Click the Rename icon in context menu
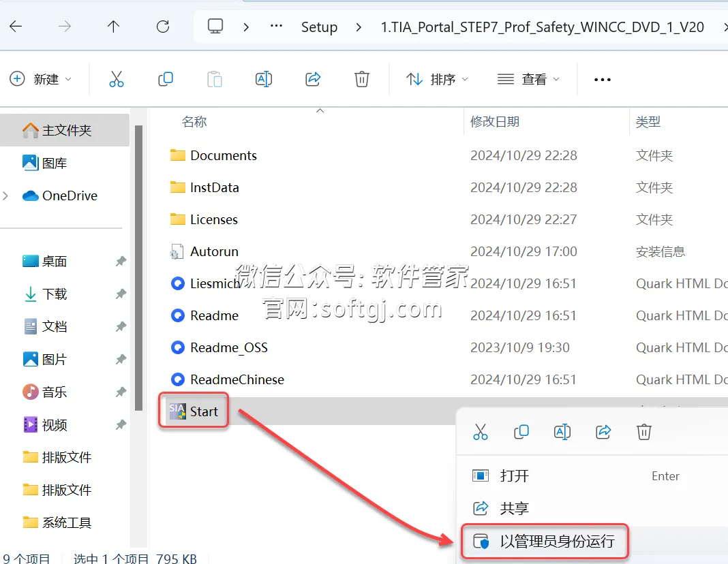728x564 pixels. 562,432
